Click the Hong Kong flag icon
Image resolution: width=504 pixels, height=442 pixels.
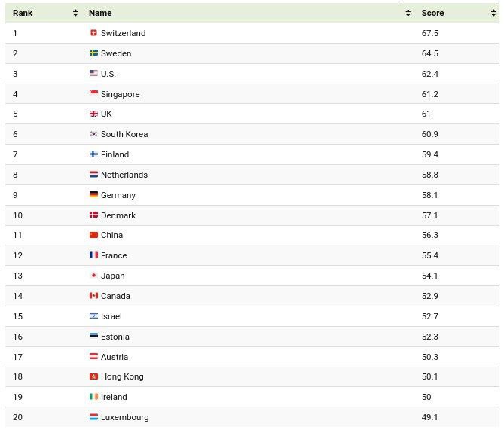pyautogui.click(x=93, y=376)
